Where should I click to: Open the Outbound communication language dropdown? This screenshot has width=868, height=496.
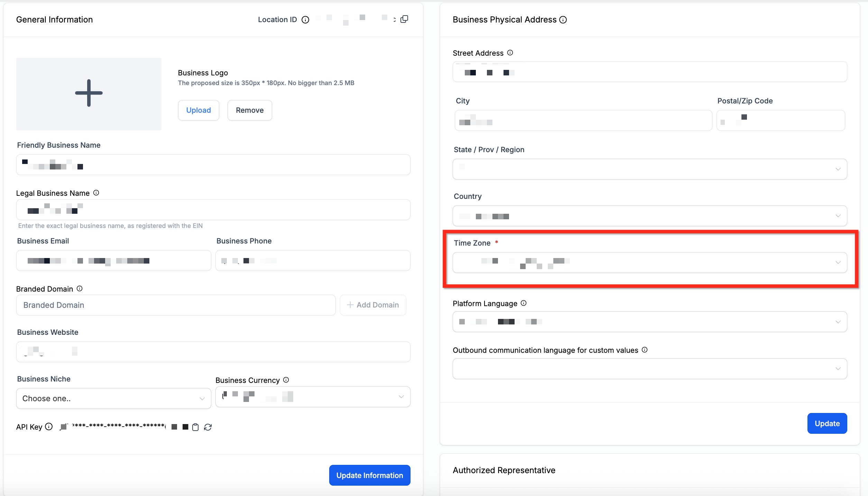(649, 368)
